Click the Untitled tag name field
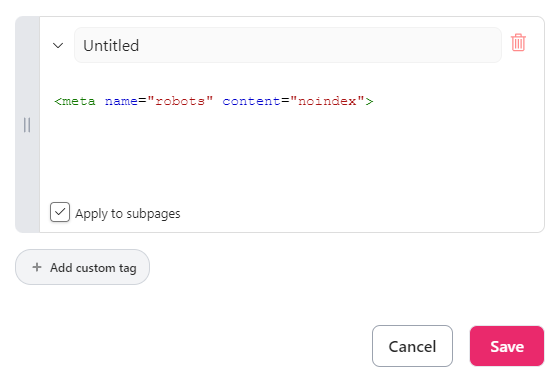This screenshot has height=375, width=557. point(288,45)
